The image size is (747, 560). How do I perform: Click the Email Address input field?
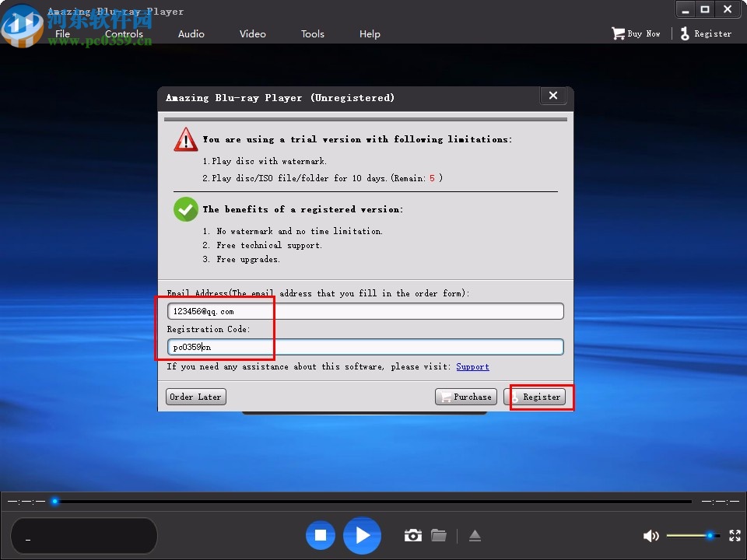[x=366, y=311]
